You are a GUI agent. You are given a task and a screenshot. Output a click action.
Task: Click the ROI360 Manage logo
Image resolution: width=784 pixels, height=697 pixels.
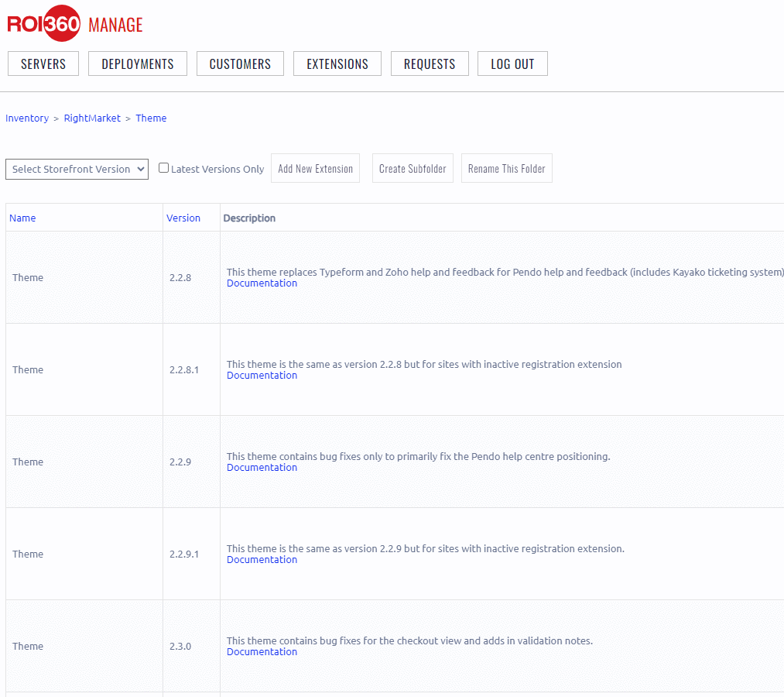click(75, 24)
